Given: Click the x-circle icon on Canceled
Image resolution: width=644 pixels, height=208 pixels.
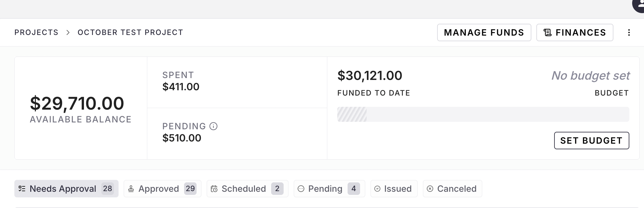Looking at the screenshot, I should 430,189.
